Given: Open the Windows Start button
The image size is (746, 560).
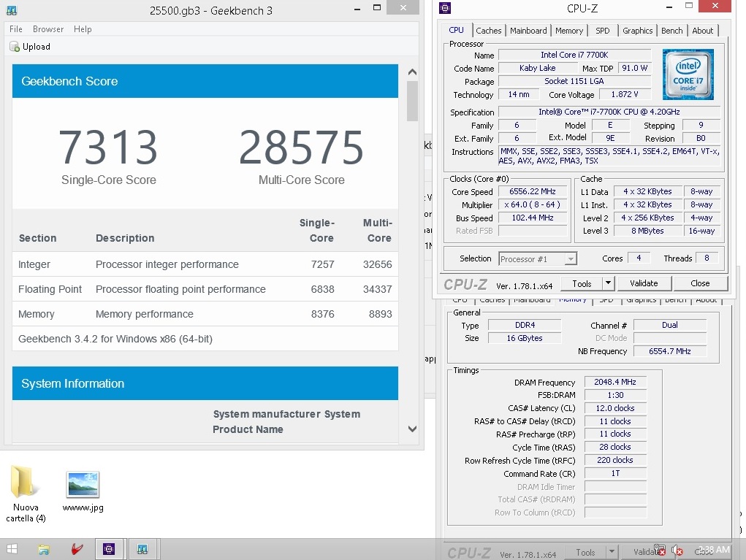Looking at the screenshot, I should [x=12, y=549].
